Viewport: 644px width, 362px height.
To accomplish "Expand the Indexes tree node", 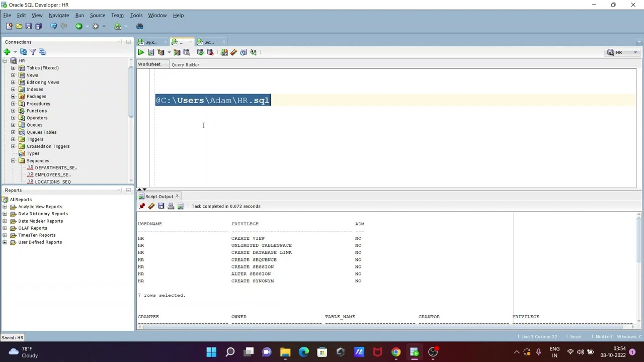I will click(13, 89).
